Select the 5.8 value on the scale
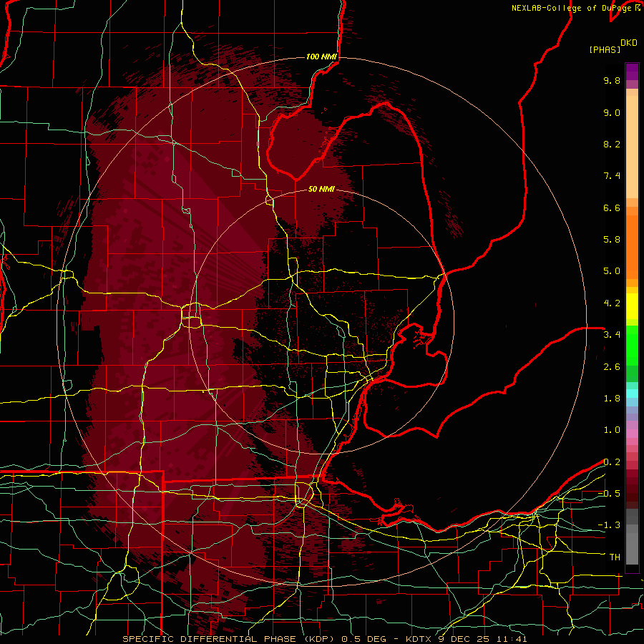This screenshot has width=644, height=644. pos(612,240)
